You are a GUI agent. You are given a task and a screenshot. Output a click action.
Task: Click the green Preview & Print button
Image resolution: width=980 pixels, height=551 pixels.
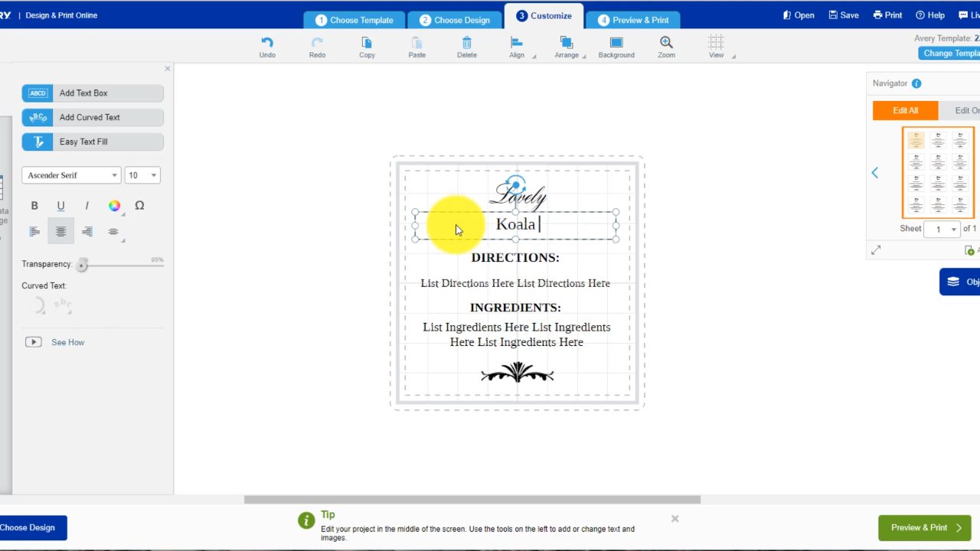point(925,527)
